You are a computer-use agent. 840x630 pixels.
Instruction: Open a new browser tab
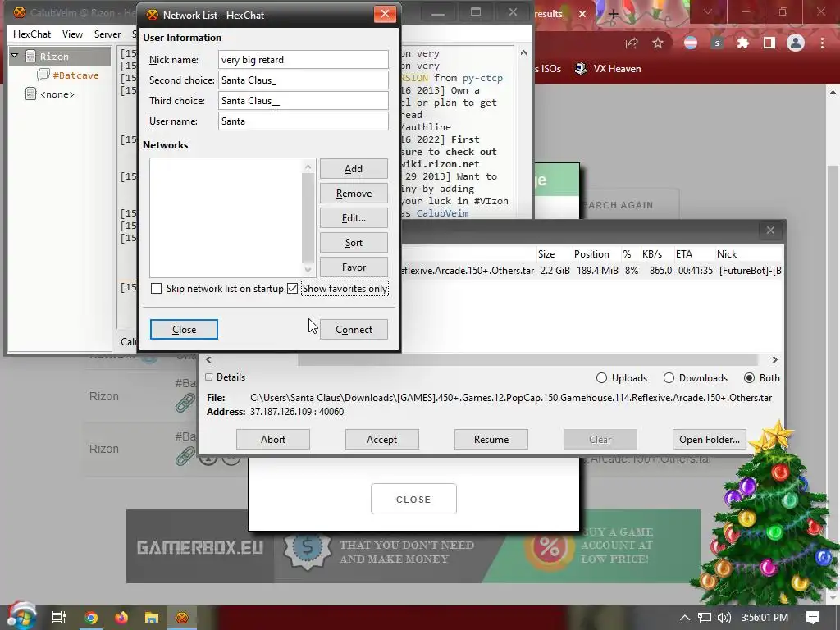[614, 14]
